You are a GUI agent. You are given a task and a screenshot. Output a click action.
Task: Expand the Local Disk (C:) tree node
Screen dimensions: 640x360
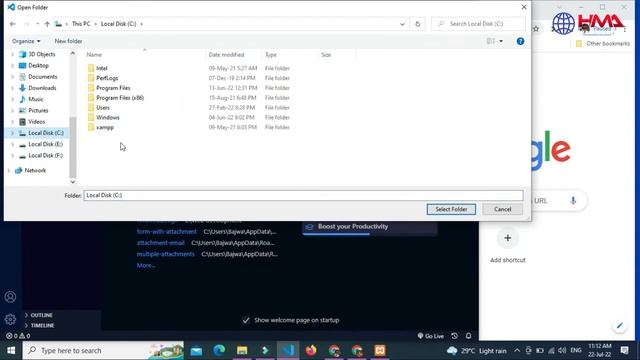[x=12, y=133]
